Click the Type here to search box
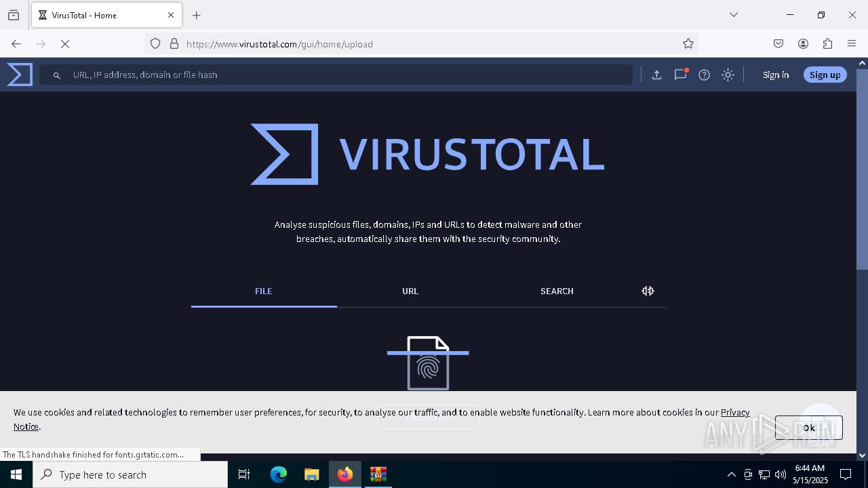The width and height of the screenshot is (868, 488). [130, 474]
